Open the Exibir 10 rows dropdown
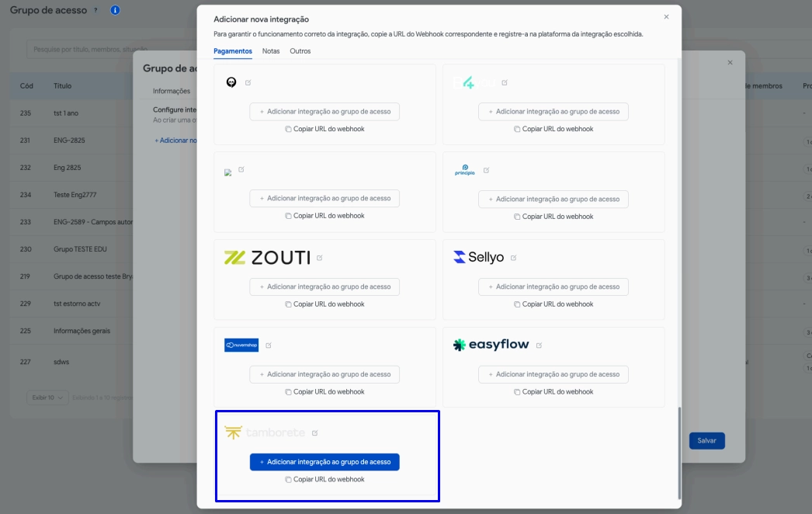The width and height of the screenshot is (812, 514). (x=45, y=398)
